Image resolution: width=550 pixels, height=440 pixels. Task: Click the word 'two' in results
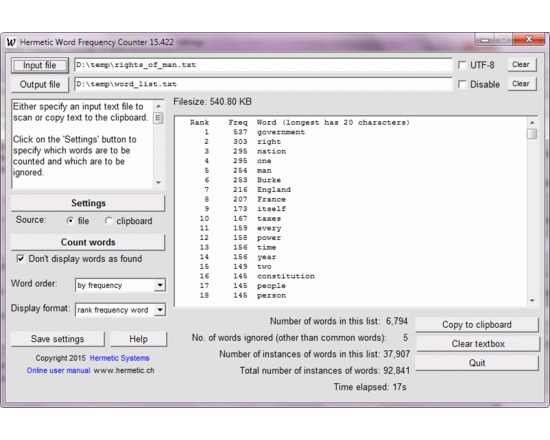pos(264,267)
